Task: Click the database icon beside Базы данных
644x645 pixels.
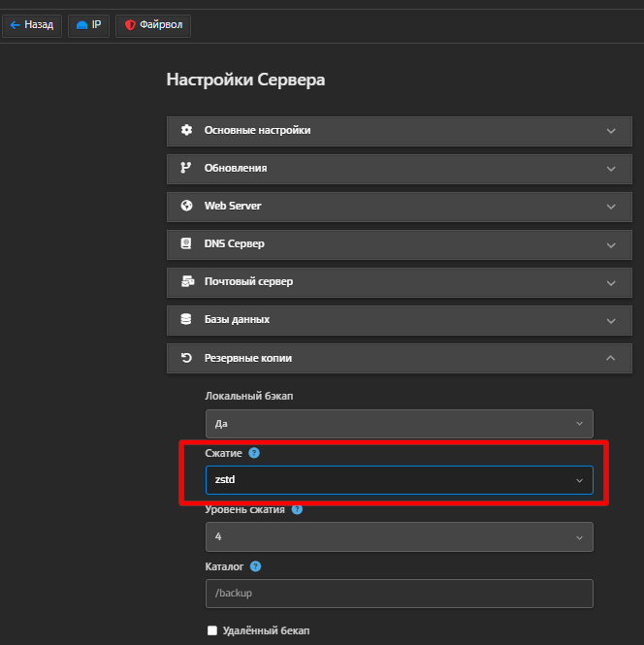Action: tap(186, 319)
